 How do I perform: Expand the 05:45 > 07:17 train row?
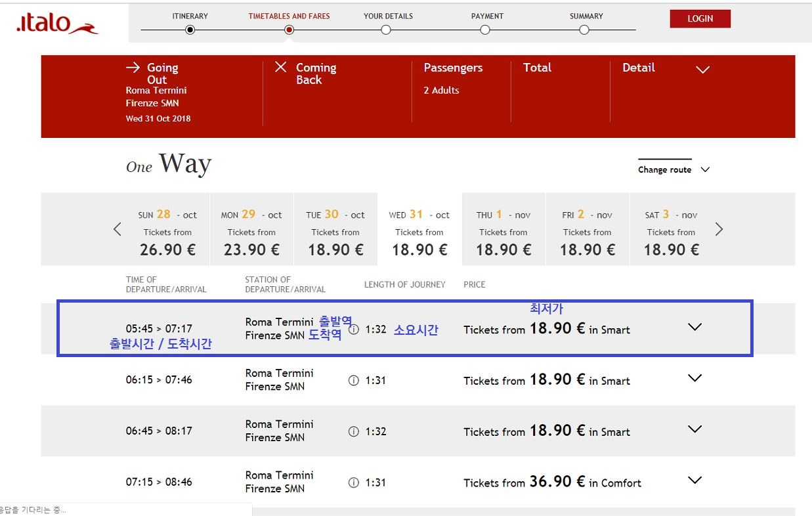pyautogui.click(x=694, y=327)
